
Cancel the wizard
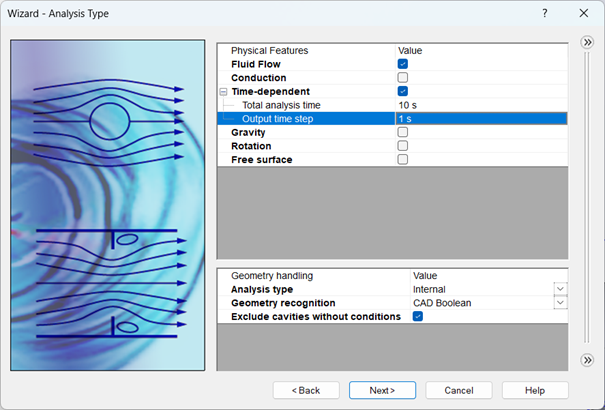(x=458, y=390)
